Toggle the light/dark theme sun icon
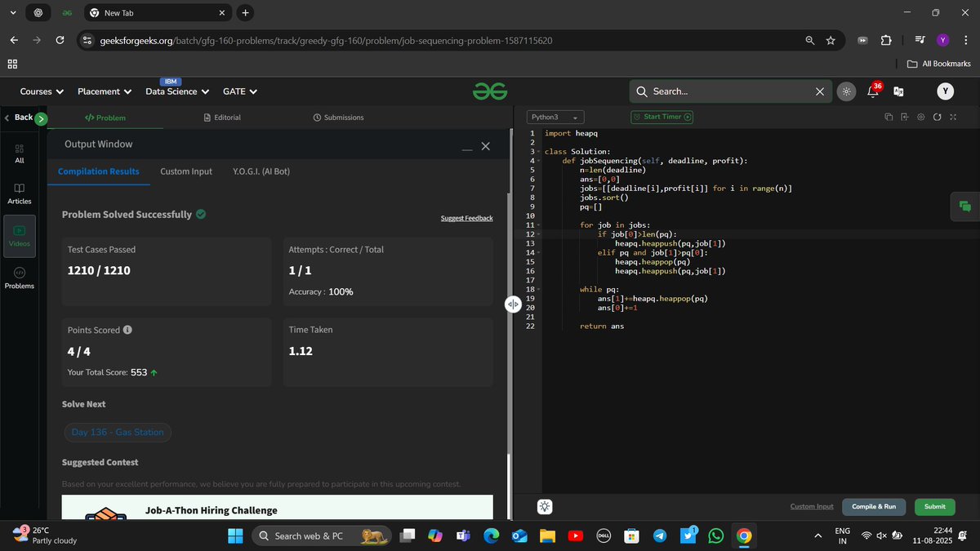This screenshot has width=980, height=551. 847,91
